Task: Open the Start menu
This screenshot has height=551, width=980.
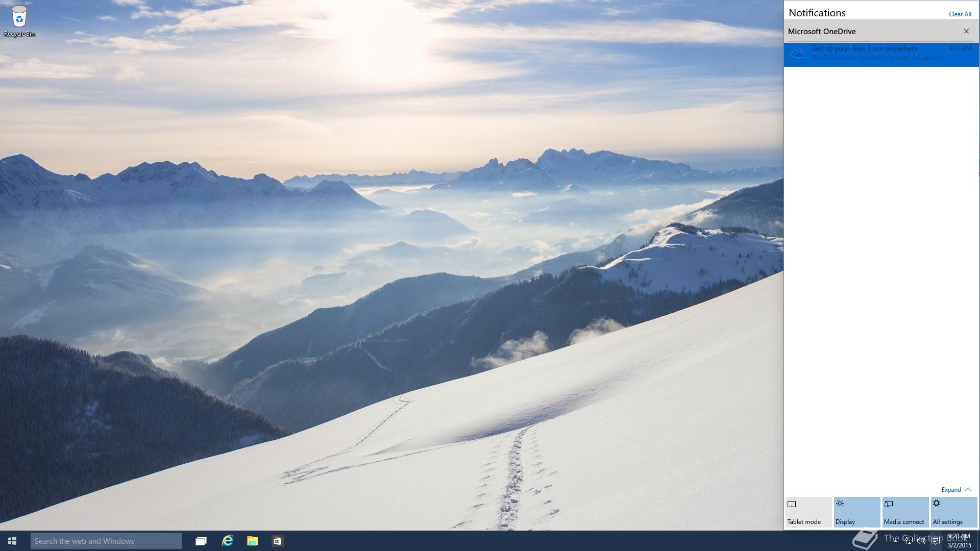Action: [x=12, y=541]
